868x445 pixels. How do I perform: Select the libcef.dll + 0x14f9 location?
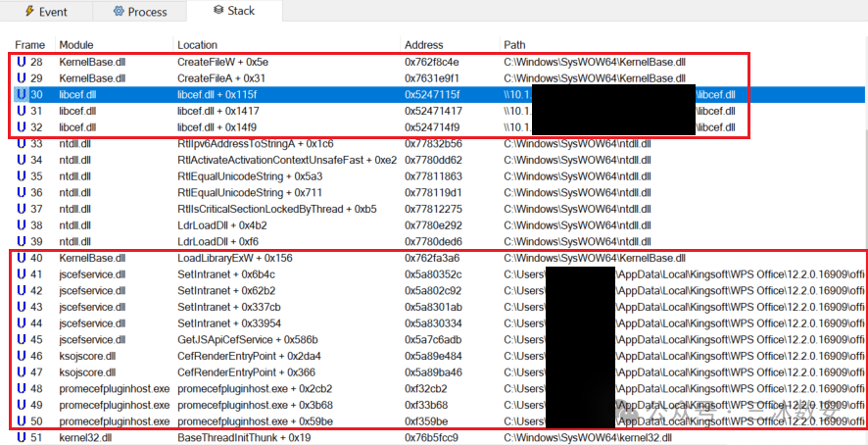[217, 127]
